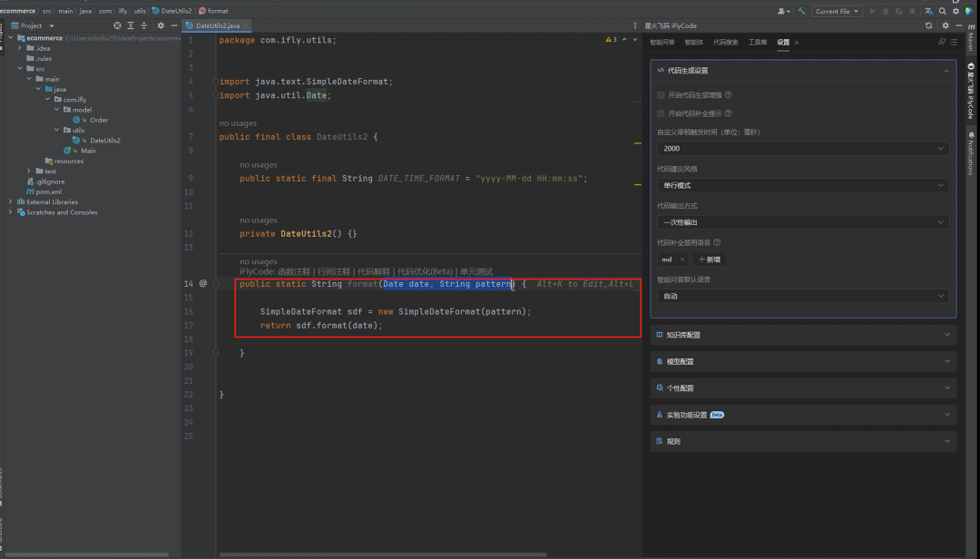The width and height of the screenshot is (980, 559).
Task: Switch to the 智能问答 tab
Action: tap(661, 42)
